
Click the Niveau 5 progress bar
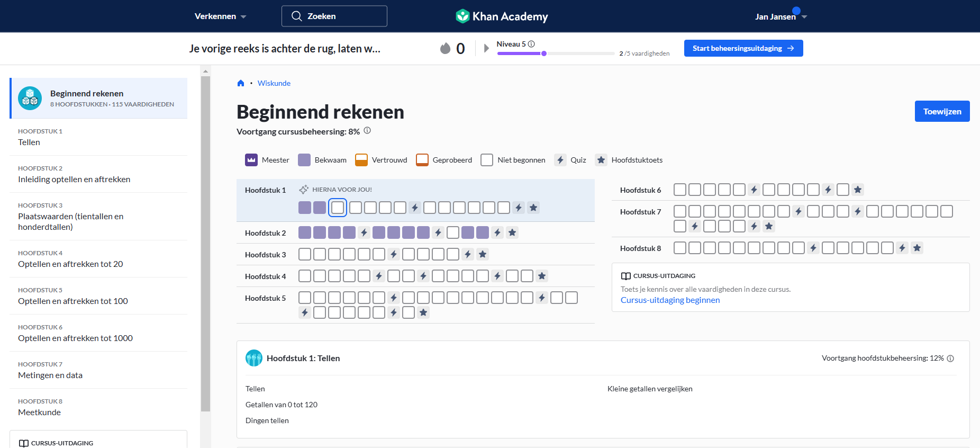click(x=556, y=53)
